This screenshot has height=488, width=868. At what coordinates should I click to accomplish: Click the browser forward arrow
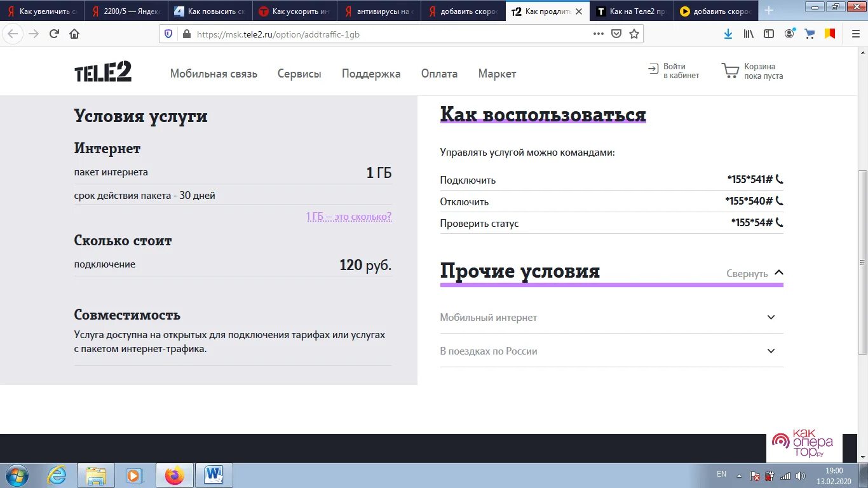click(34, 34)
